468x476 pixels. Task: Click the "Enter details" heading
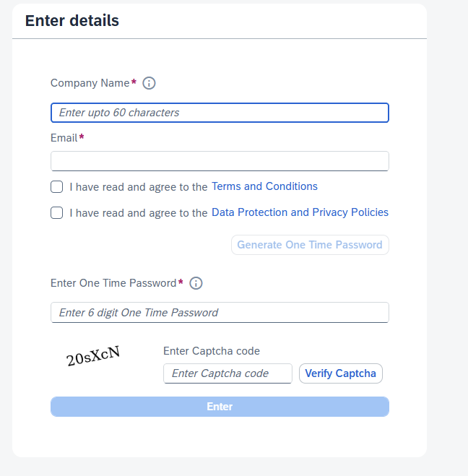click(72, 21)
